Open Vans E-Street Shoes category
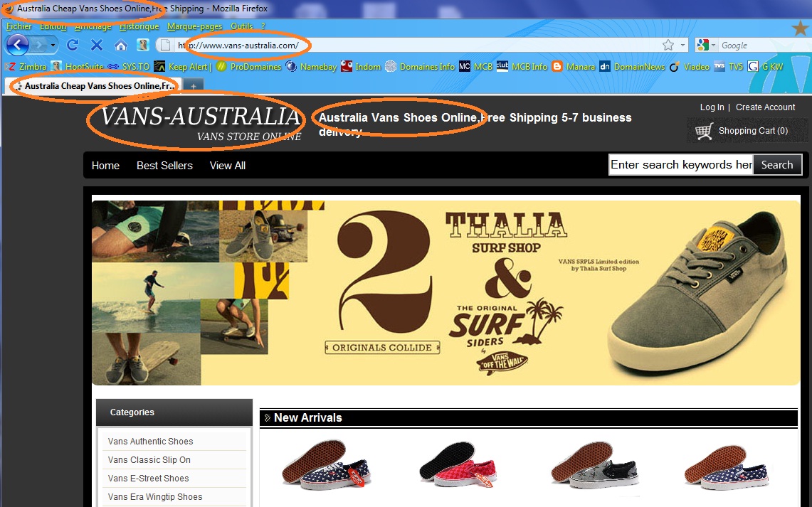The image size is (812, 507). click(148, 479)
